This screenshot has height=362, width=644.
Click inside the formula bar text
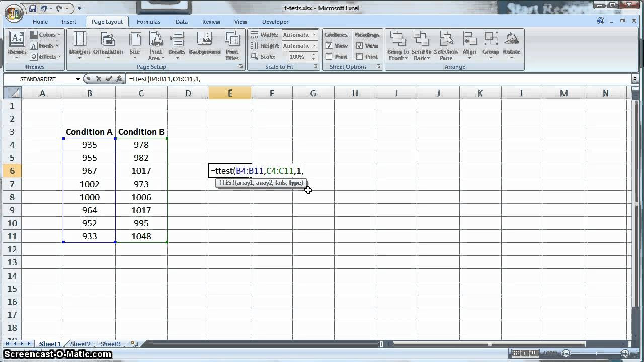[x=165, y=79]
